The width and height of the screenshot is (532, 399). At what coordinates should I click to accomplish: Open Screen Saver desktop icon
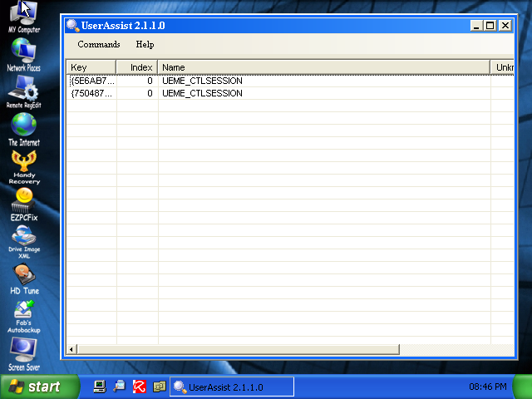click(23, 349)
